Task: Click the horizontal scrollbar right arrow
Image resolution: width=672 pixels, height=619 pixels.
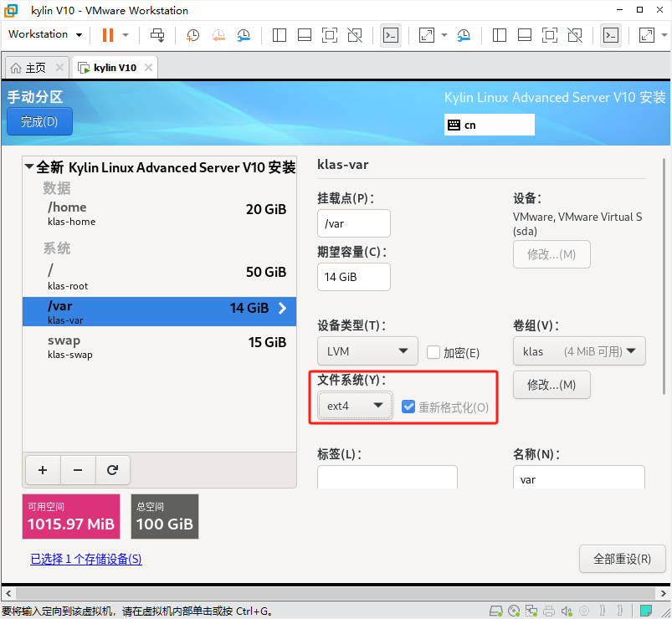Action: coord(663,594)
